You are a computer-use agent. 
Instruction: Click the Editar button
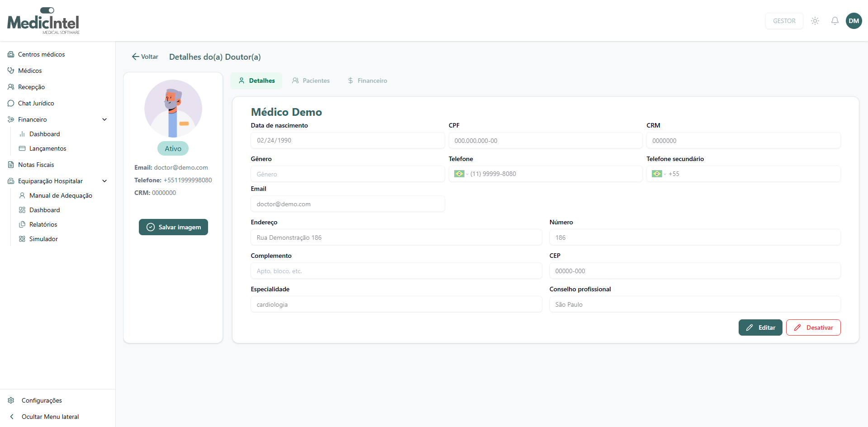760,327
